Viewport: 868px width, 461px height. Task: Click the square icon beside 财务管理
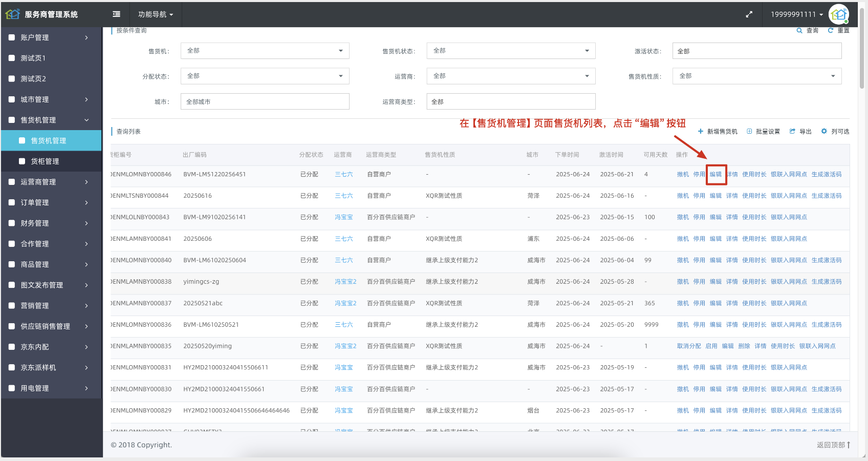tap(12, 223)
